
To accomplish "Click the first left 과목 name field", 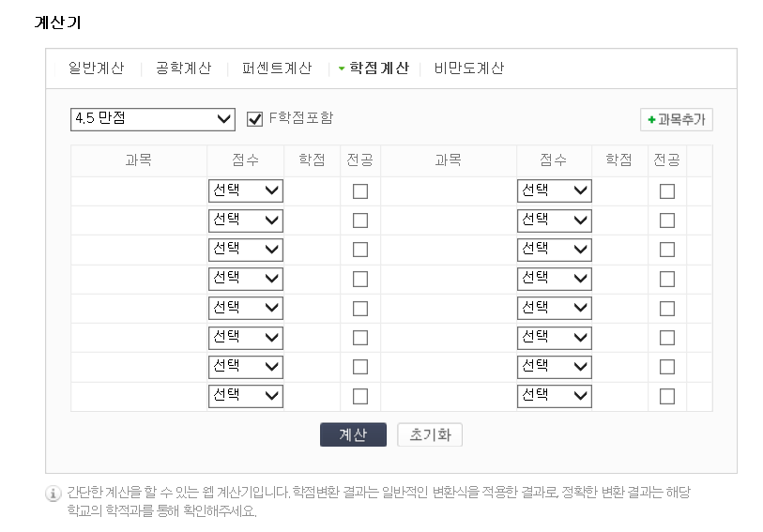I will click(x=139, y=191).
